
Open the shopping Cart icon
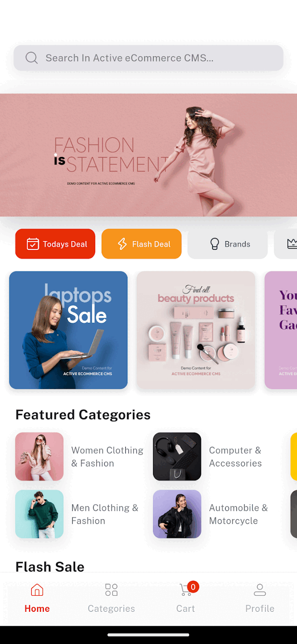tap(185, 590)
